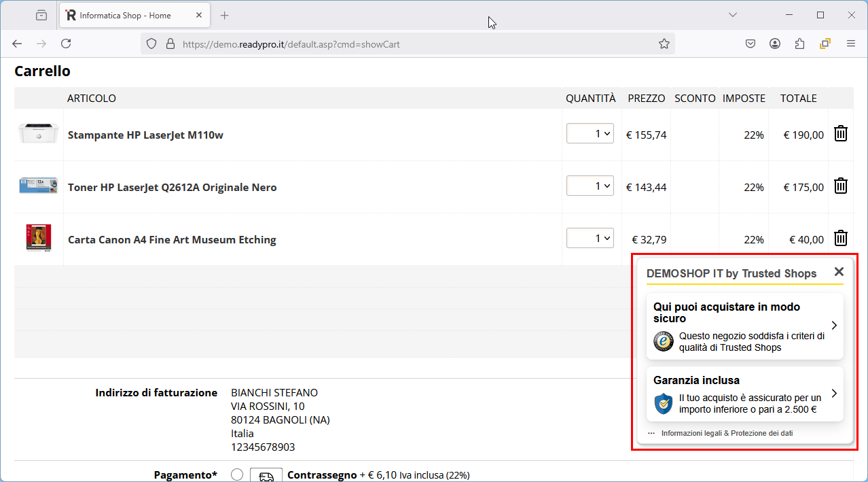Click the 'DEMOSHOP IT by Trusted Shops' title
This screenshot has width=868, height=482.
click(731, 273)
